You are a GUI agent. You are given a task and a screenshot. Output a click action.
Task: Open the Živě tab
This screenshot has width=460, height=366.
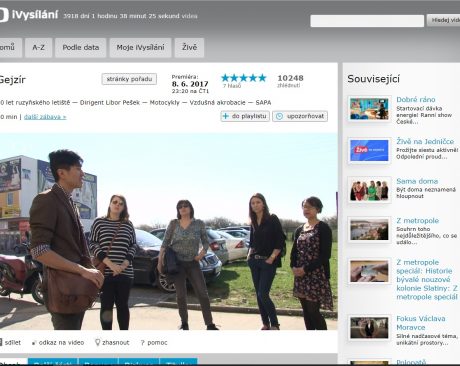[189, 48]
